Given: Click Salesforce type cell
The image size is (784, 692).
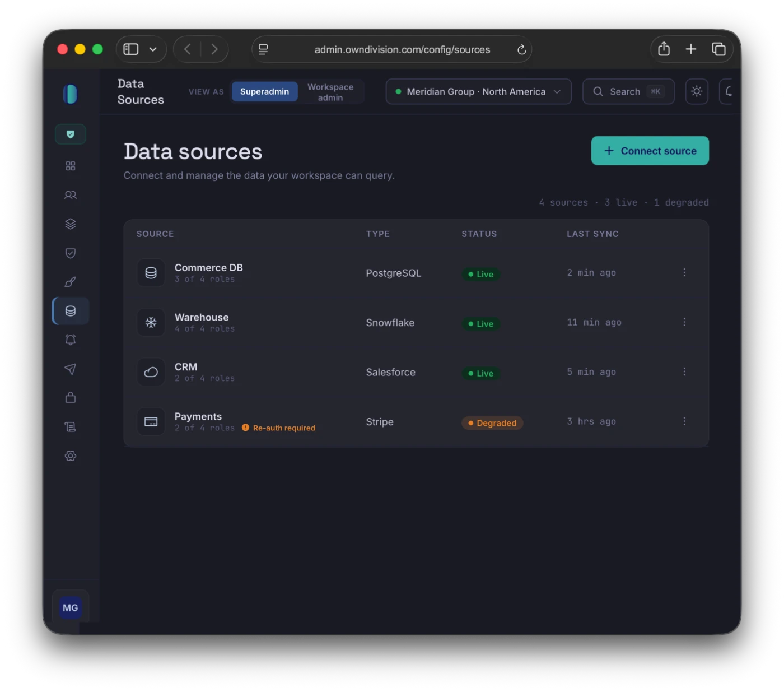Looking at the screenshot, I should tap(391, 373).
